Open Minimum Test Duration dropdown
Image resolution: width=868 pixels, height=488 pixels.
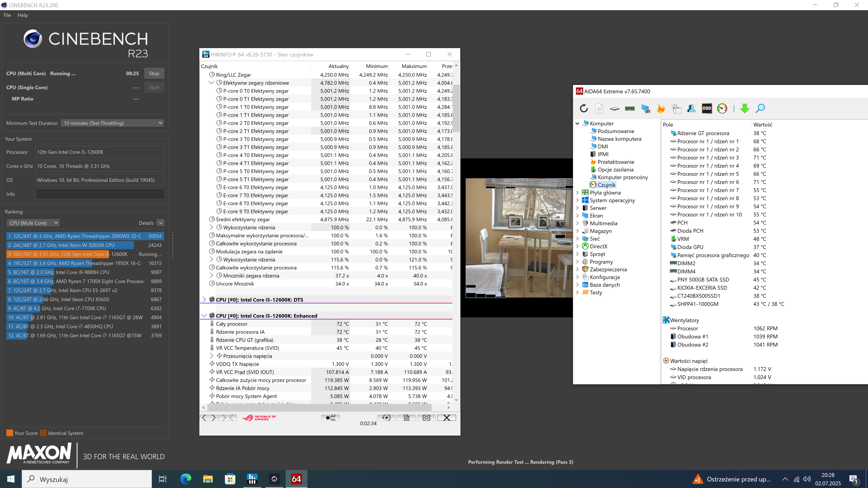[113, 123]
